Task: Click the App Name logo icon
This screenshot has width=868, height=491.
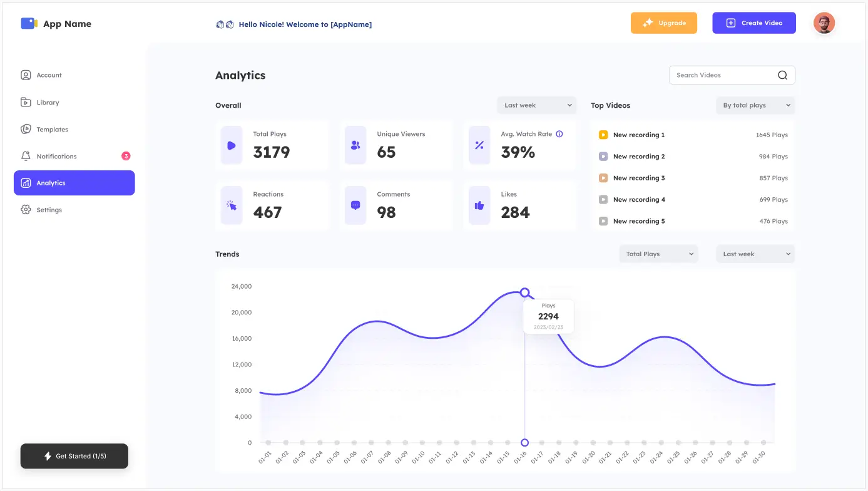Action: 29,23
